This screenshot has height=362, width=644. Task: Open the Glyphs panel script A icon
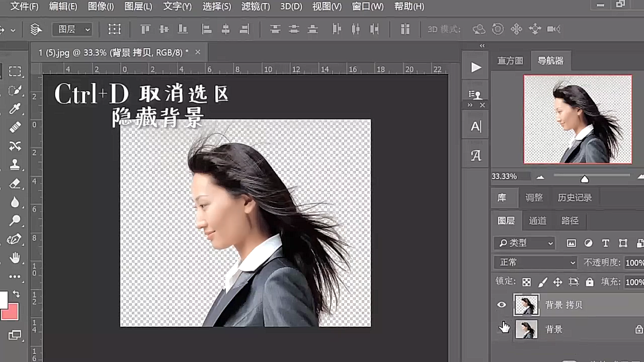[x=475, y=156]
